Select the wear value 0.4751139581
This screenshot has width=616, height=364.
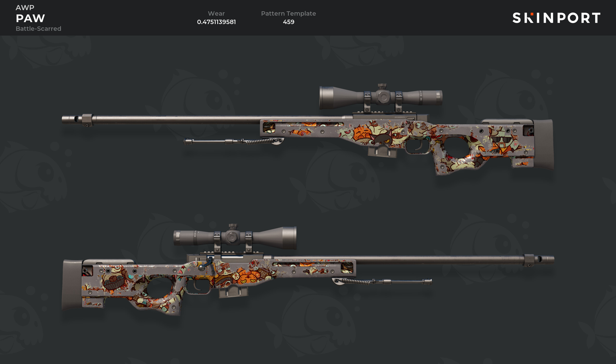coord(216,22)
